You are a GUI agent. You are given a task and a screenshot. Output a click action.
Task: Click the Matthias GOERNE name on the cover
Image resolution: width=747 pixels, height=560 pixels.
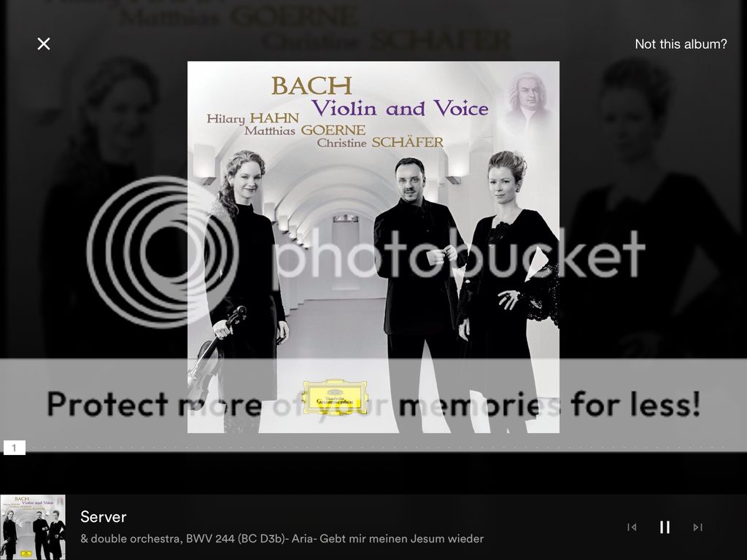click(305, 130)
